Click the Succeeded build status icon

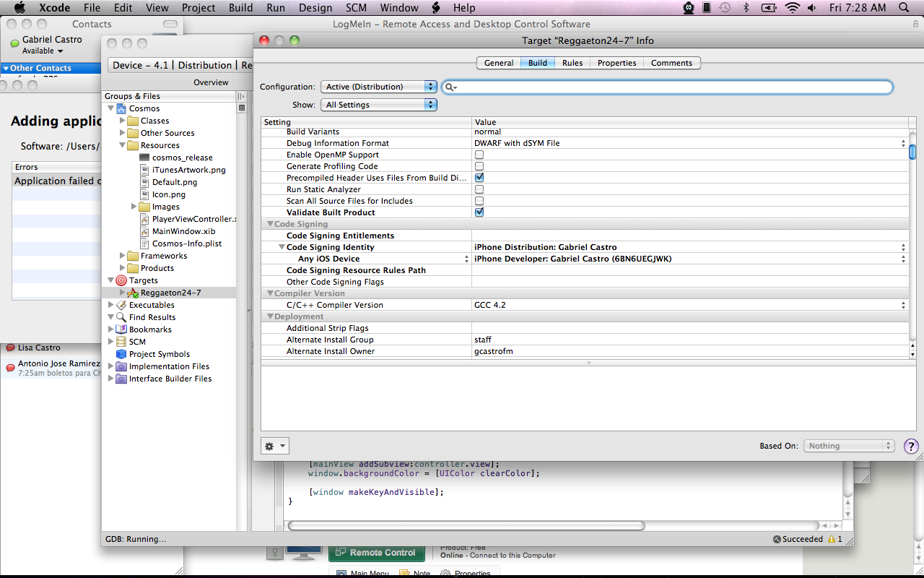[777, 539]
